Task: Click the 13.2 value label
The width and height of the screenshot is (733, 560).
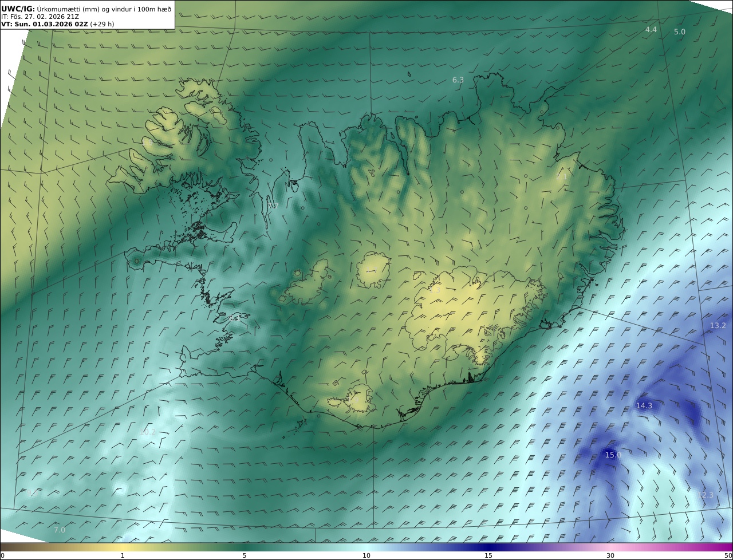Action: point(718,326)
